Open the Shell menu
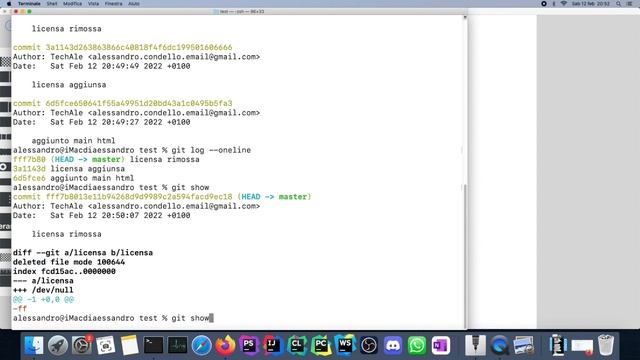Image resolution: width=640 pixels, height=360 pixels. 52,4
